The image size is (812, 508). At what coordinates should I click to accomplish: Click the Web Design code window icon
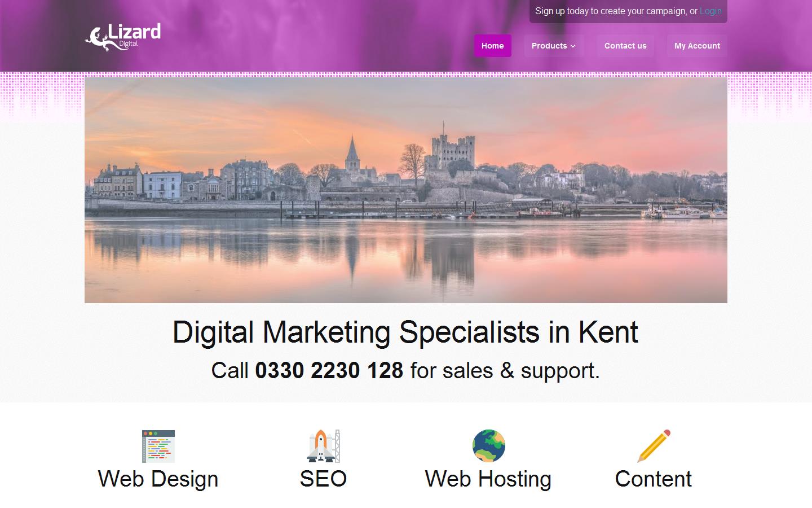click(158, 446)
